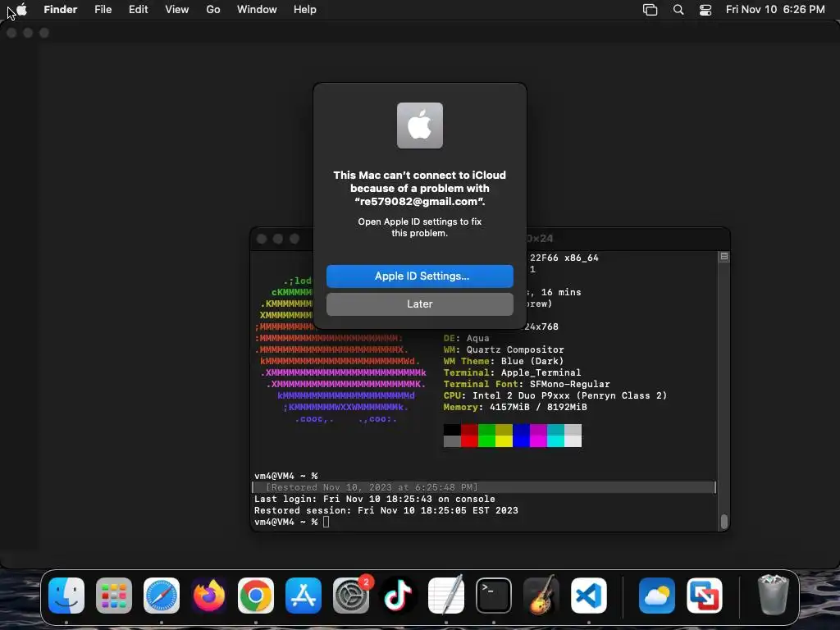Open the Trash from the Dock

click(773, 596)
